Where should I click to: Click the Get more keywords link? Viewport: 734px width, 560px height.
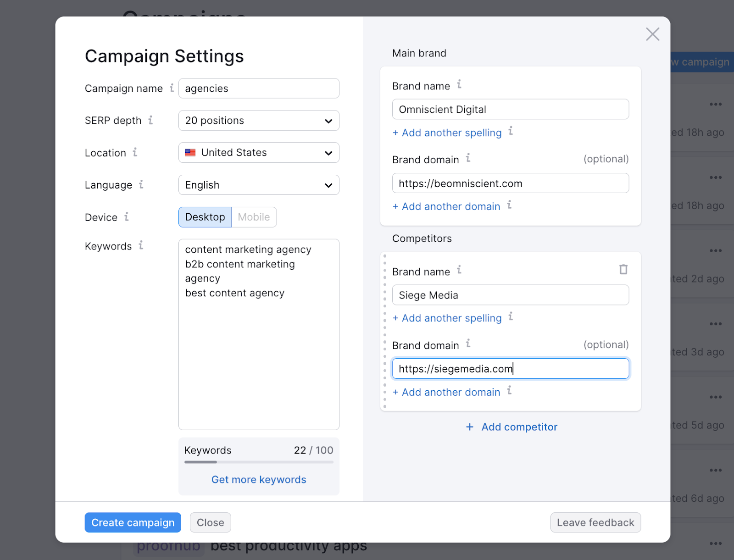[259, 479]
